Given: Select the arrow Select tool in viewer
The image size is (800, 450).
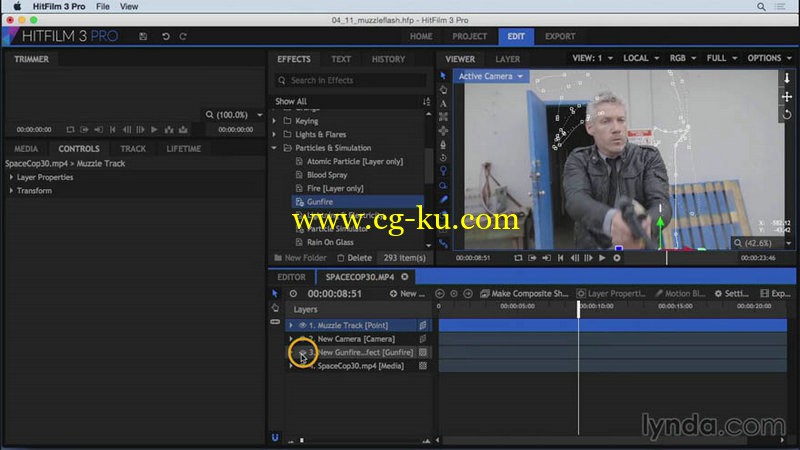Looking at the screenshot, I should pos(443,76).
